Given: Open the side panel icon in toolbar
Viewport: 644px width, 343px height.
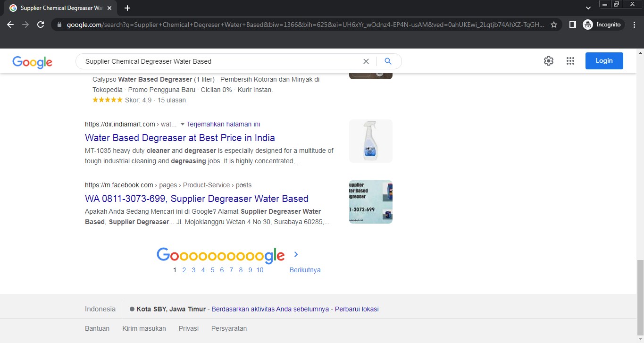Looking at the screenshot, I should [572, 25].
